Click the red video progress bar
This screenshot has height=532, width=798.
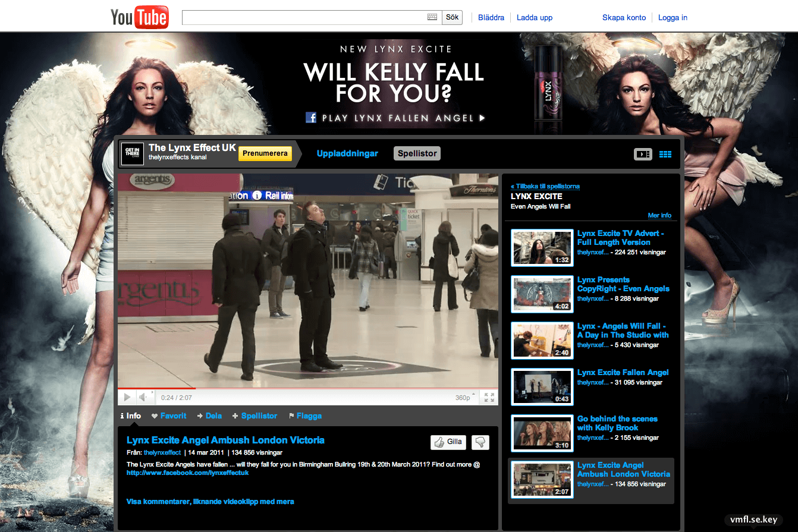coord(156,388)
